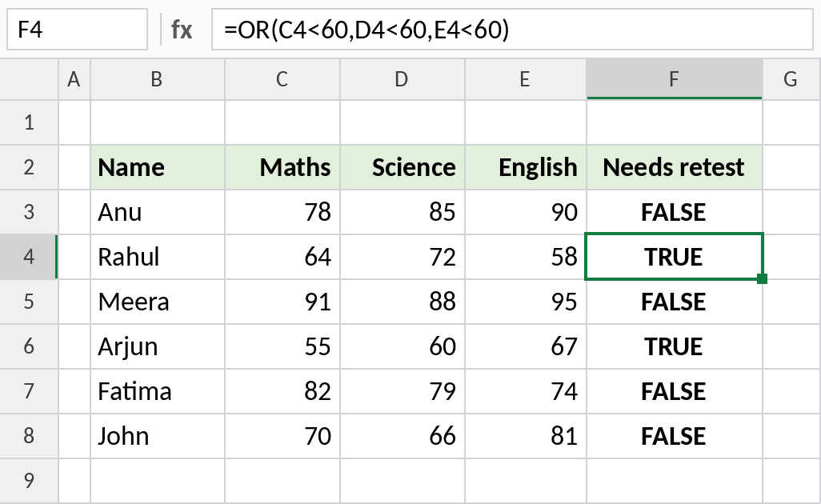Click Rahul's English score 58
The width and height of the screenshot is (821, 504).
click(526, 257)
